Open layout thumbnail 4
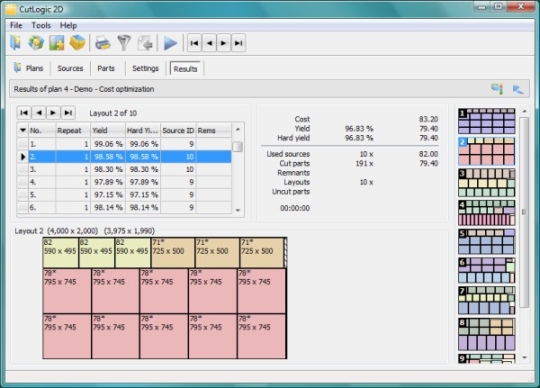540x388 pixels. [487, 213]
